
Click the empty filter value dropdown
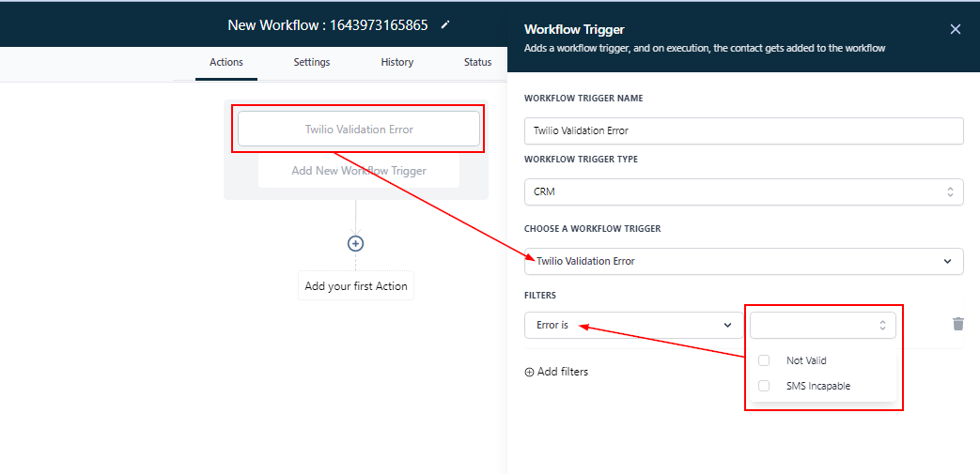822,325
